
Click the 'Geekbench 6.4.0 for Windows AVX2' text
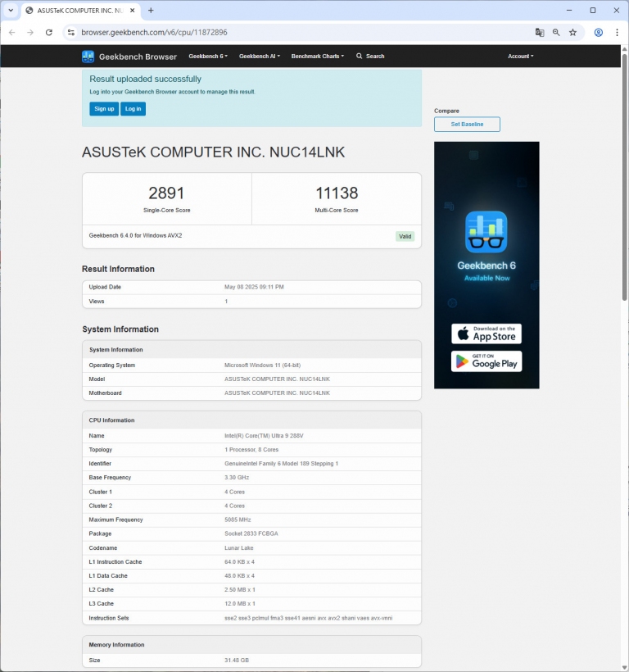135,236
